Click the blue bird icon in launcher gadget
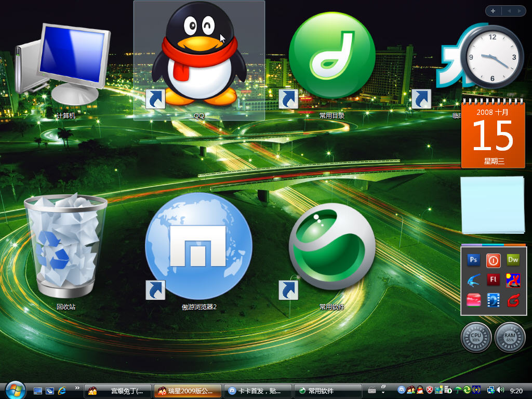The image size is (532, 399). (x=473, y=280)
